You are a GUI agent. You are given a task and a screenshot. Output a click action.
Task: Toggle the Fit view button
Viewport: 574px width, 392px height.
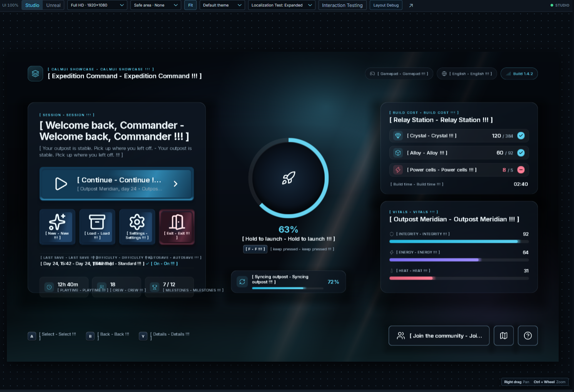point(190,5)
